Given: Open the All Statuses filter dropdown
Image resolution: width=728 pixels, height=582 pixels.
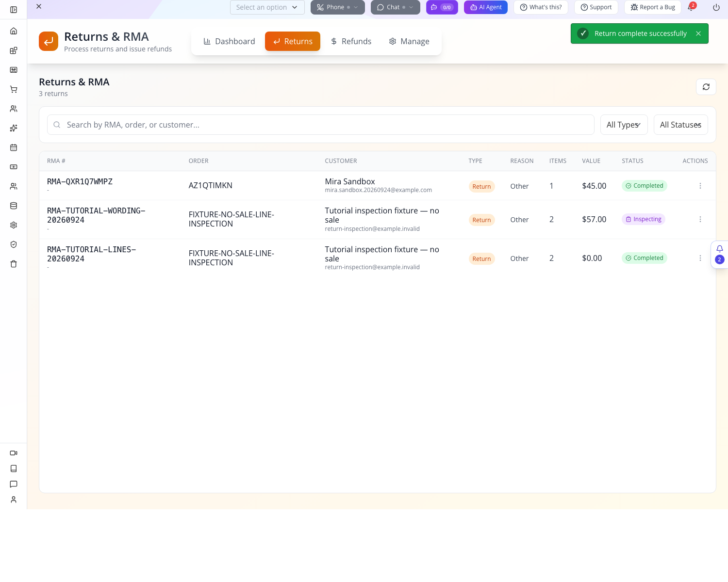Looking at the screenshot, I should click(680, 125).
